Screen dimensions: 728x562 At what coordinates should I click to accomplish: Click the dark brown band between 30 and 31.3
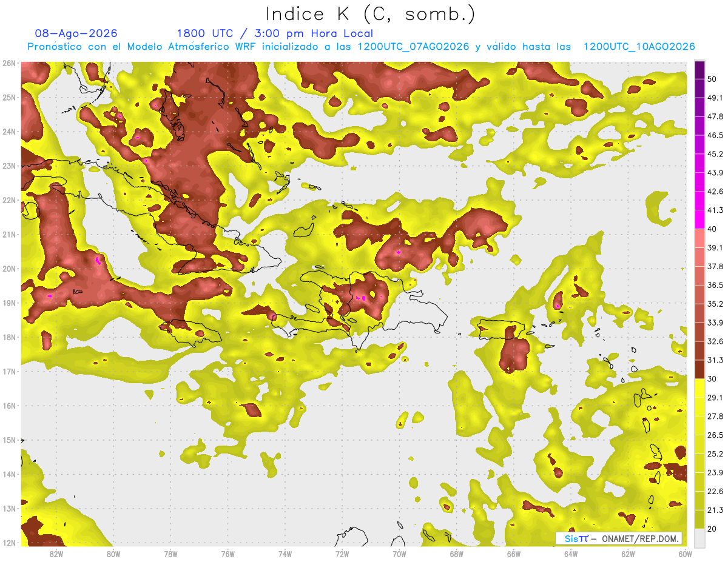pos(699,369)
